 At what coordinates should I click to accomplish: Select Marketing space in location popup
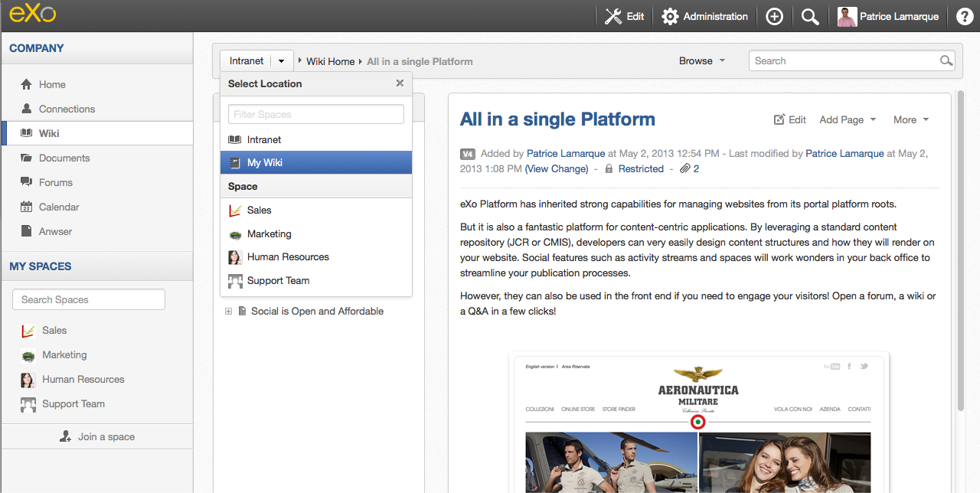click(x=316, y=233)
